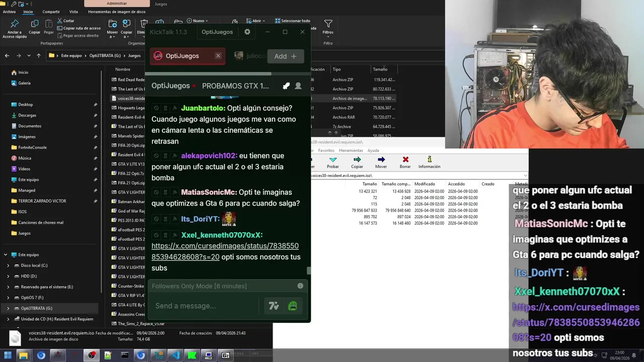Timeout user Xxel_kenneth07070xX hourglass icon
This screenshot has height=362, width=644.
[x=166, y=235]
